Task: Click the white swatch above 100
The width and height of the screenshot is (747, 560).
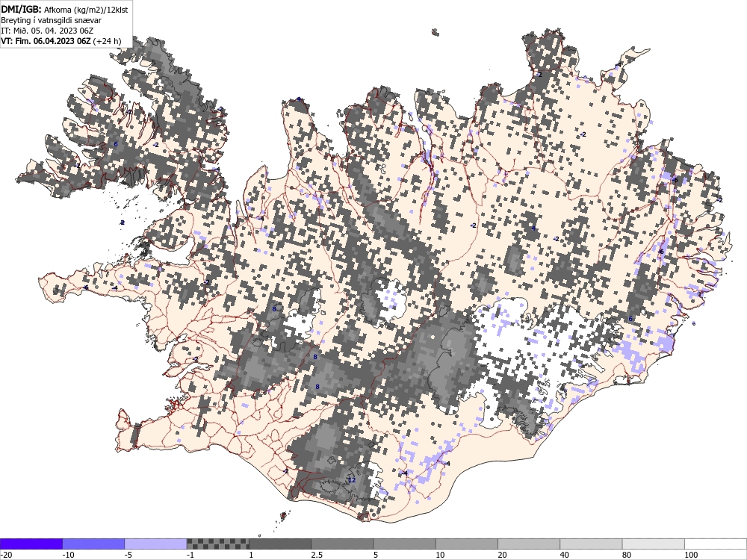Action: [716, 544]
